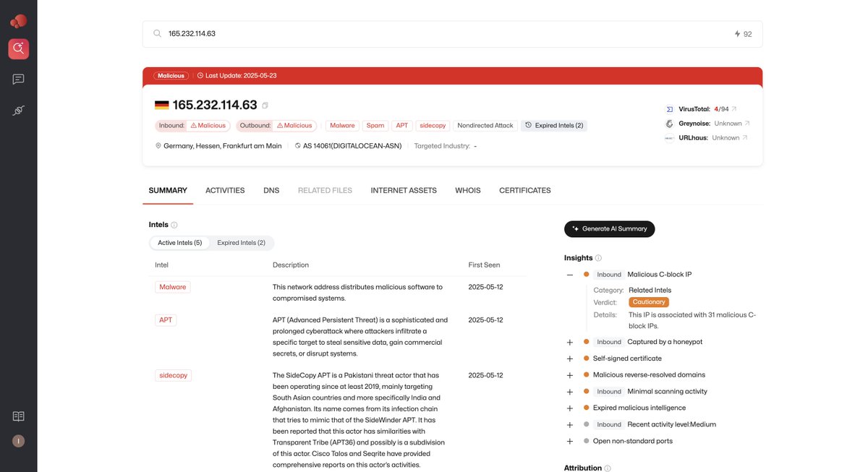
Task: Open VirusTotal external link arrow
Action: pos(734,109)
